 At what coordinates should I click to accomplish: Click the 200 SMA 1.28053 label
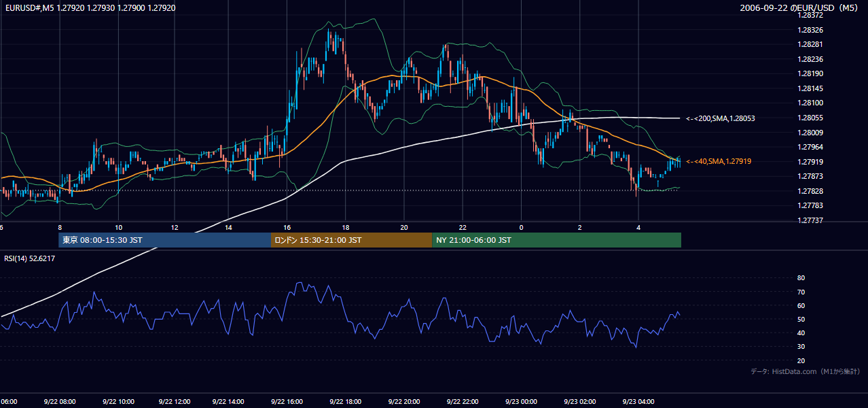tap(721, 118)
